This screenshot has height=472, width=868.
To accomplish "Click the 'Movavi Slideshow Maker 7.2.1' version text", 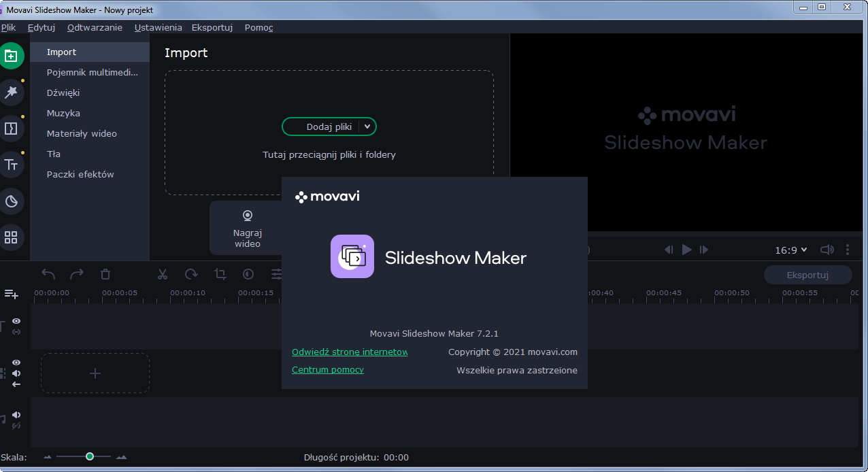I will (x=434, y=333).
